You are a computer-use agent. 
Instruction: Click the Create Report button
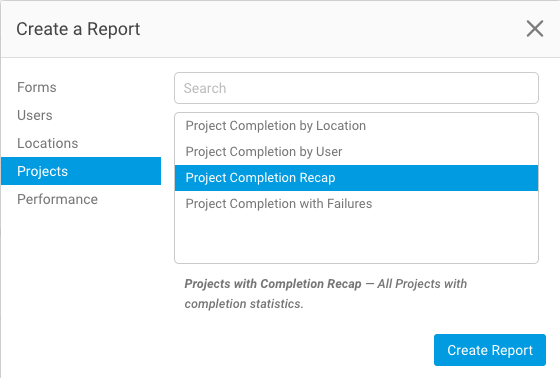coord(490,350)
